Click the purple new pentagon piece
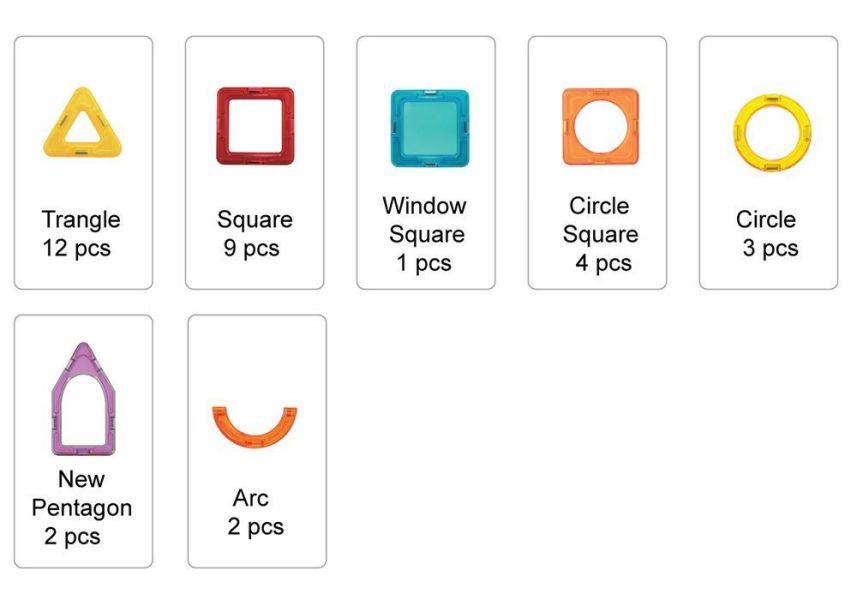The width and height of the screenshot is (857, 600). pos(84,399)
